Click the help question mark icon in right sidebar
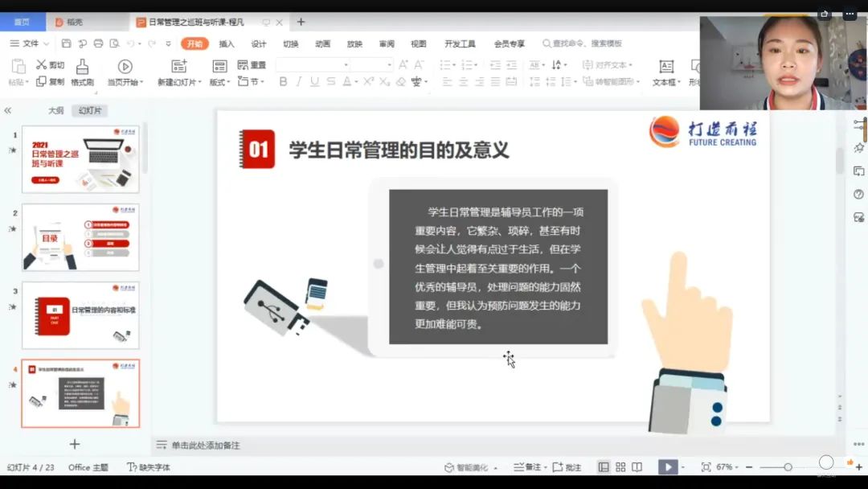 coord(858,195)
